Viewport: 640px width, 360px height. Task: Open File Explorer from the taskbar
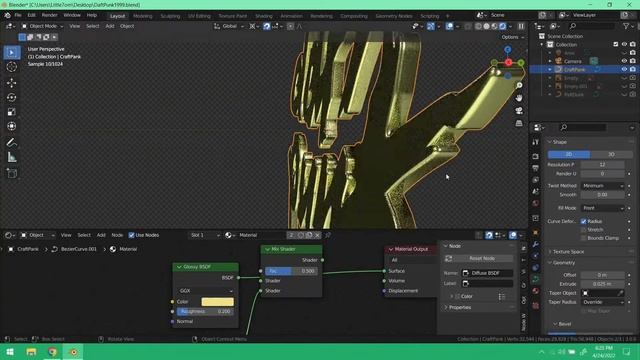[31, 351]
